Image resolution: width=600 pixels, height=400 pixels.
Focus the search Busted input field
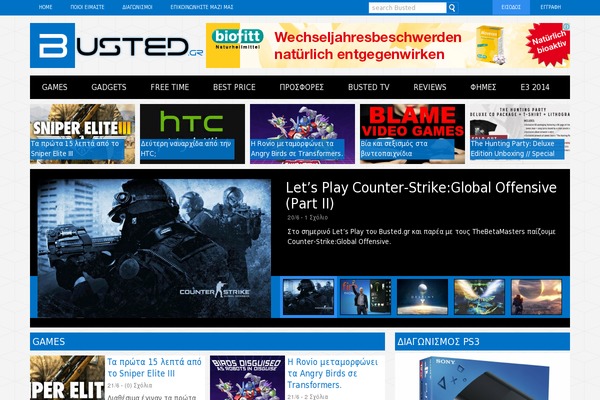click(x=407, y=8)
